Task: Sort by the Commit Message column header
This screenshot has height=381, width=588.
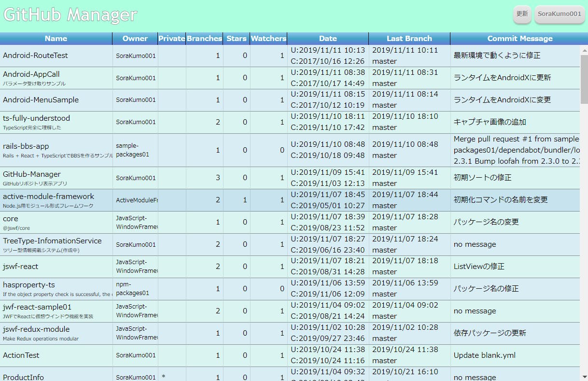Action: (519, 39)
